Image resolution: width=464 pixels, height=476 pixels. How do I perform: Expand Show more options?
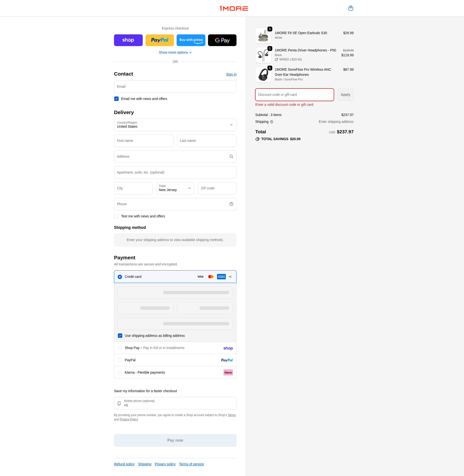point(175,52)
